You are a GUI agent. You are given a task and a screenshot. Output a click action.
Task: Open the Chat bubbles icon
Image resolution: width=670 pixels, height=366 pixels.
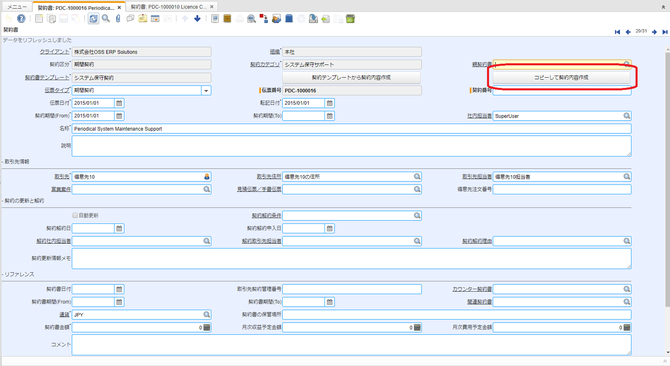click(130, 18)
